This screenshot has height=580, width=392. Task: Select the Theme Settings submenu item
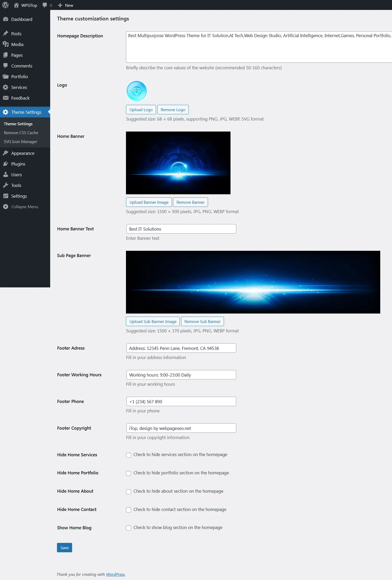click(18, 124)
